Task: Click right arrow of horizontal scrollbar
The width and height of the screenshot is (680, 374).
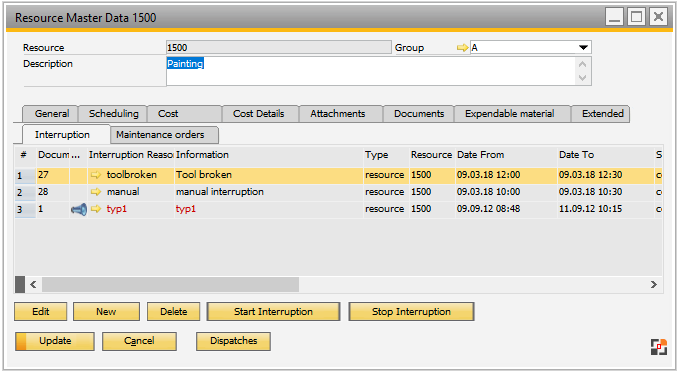Action: [x=654, y=285]
